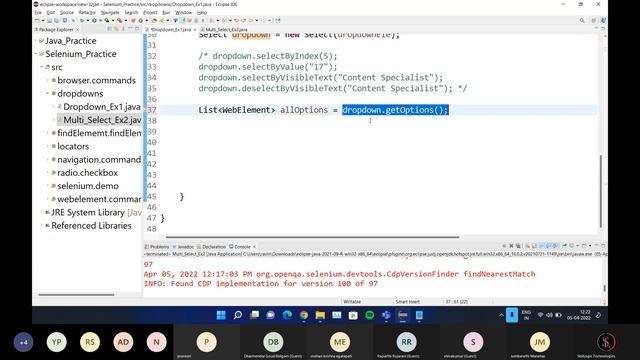Collapse the dropdowns package node
640x360 pixels.
tap(48, 93)
